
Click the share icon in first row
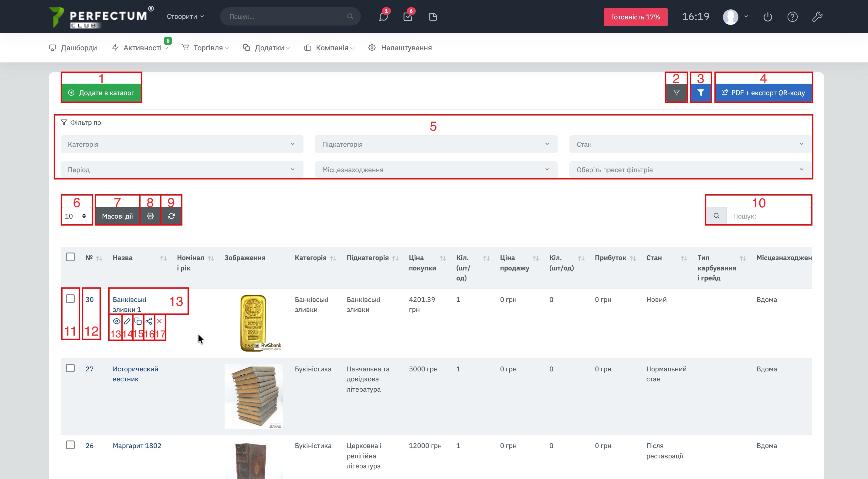click(149, 321)
